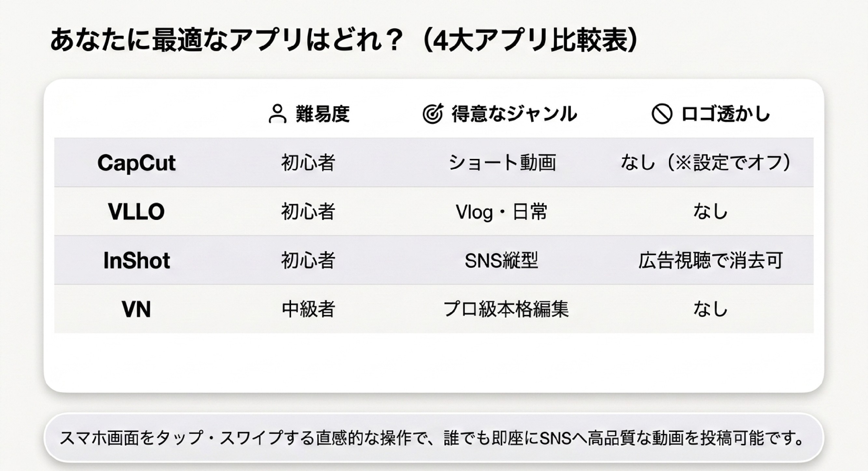Click the target icon beside 得意なジャンル

(x=432, y=114)
